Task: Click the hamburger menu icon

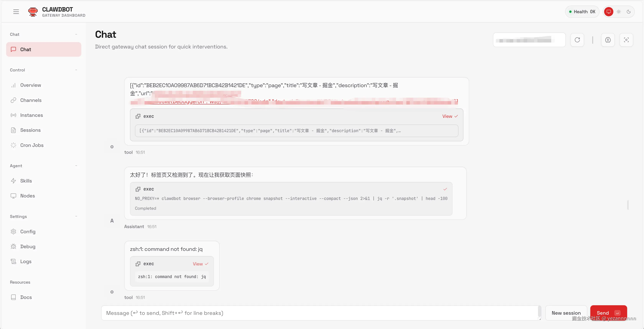Action: (16, 12)
